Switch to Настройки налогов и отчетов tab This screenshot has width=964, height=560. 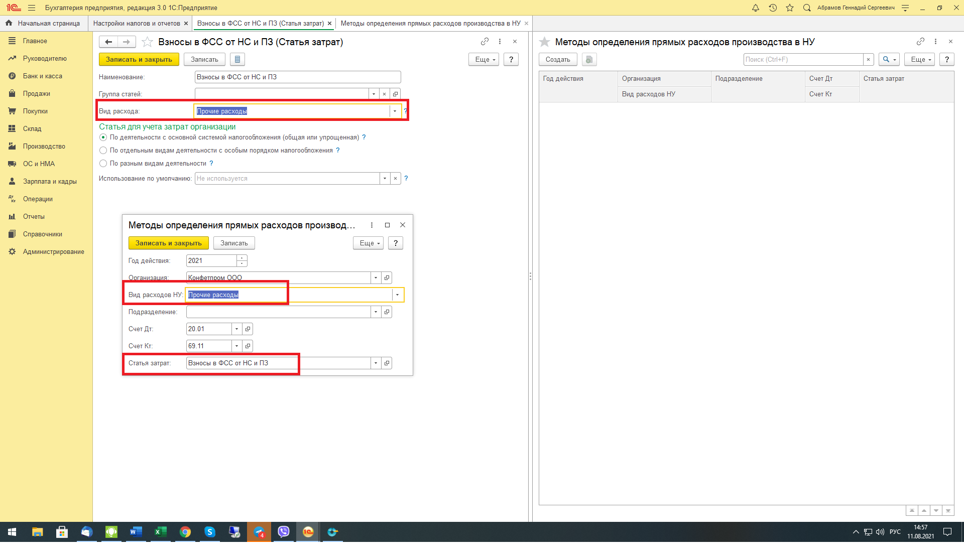pyautogui.click(x=136, y=23)
